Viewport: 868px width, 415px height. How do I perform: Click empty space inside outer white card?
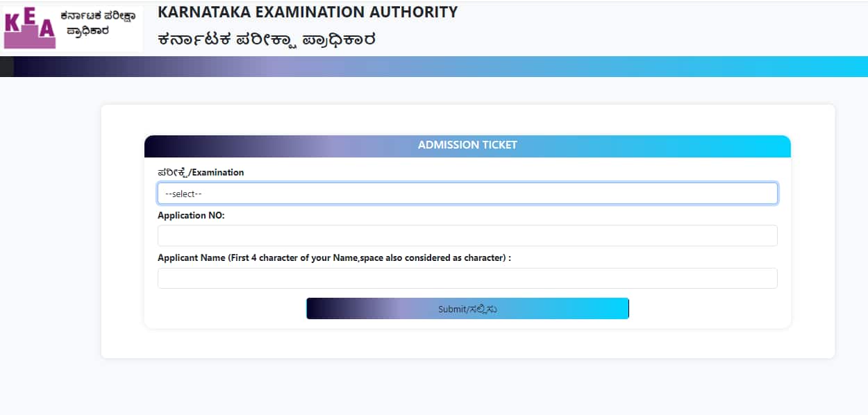click(122, 278)
